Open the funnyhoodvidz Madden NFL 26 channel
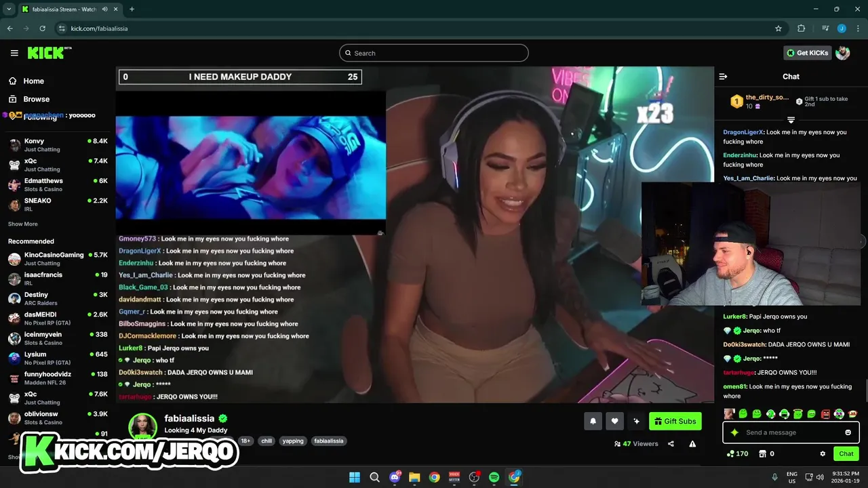The image size is (868, 488). click(58, 378)
